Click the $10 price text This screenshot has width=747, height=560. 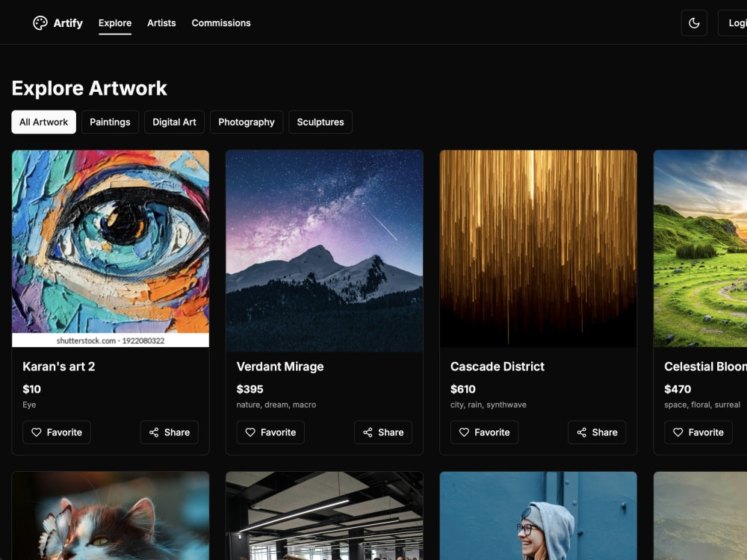point(32,389)
